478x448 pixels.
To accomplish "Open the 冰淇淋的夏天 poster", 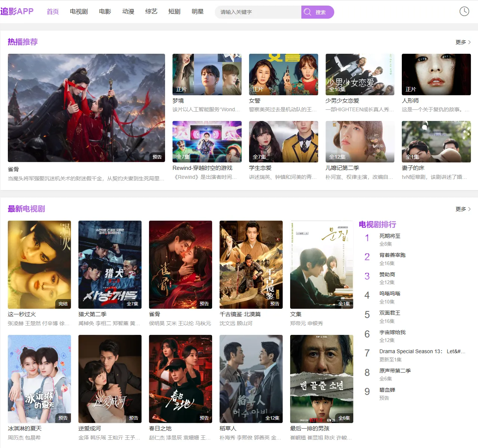I will 39,379.
